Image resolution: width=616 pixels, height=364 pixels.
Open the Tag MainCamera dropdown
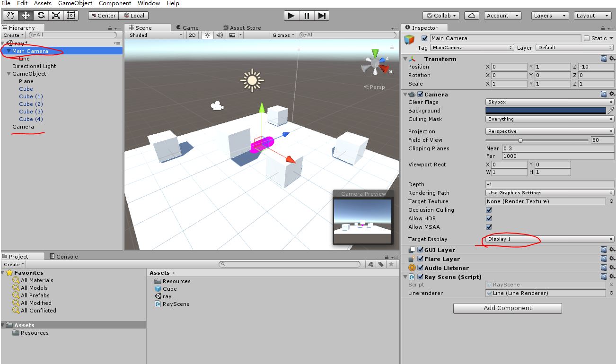point(472,47)
